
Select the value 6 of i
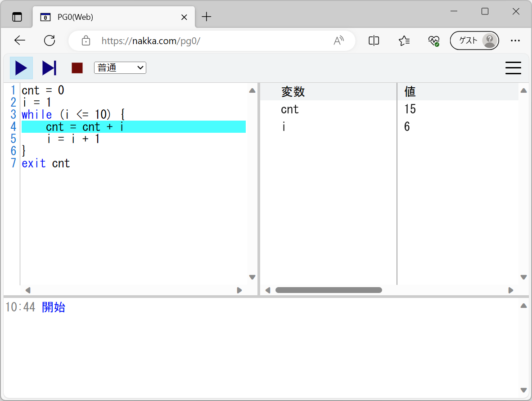407,126
